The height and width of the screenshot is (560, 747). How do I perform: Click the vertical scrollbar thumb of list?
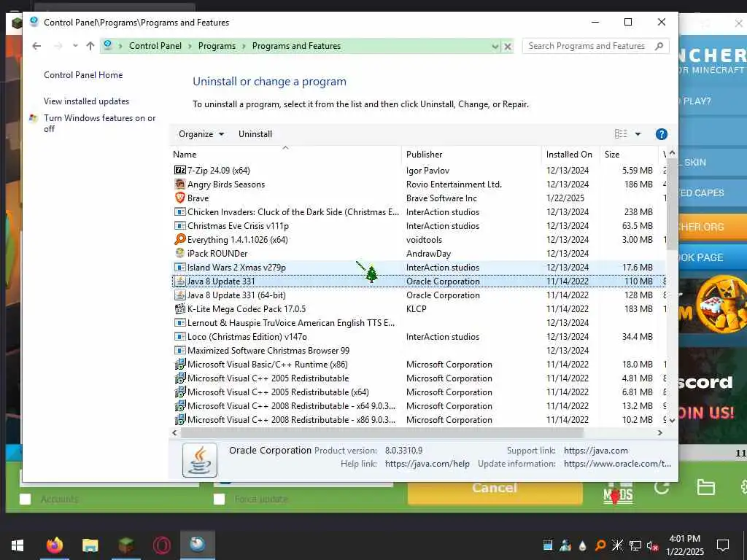pos(671,205)
